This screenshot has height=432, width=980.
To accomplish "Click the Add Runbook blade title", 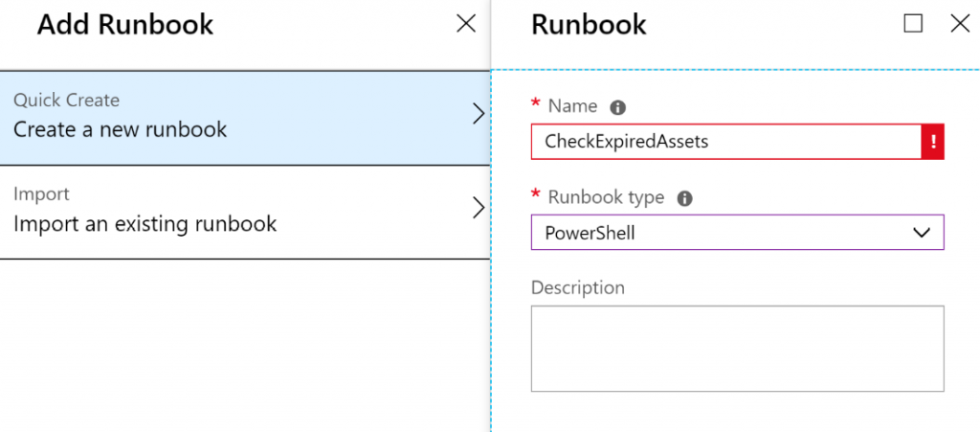I will point(125,25).
